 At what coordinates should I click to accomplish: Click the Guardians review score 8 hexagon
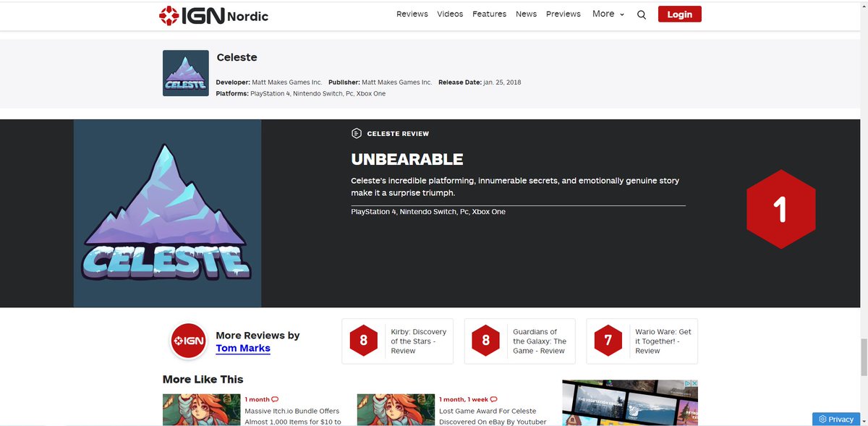click(485, 341)
